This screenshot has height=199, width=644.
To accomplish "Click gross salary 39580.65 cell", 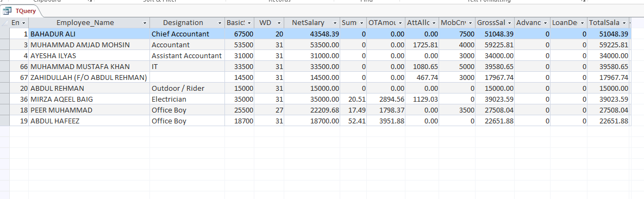I will (495, 66).
